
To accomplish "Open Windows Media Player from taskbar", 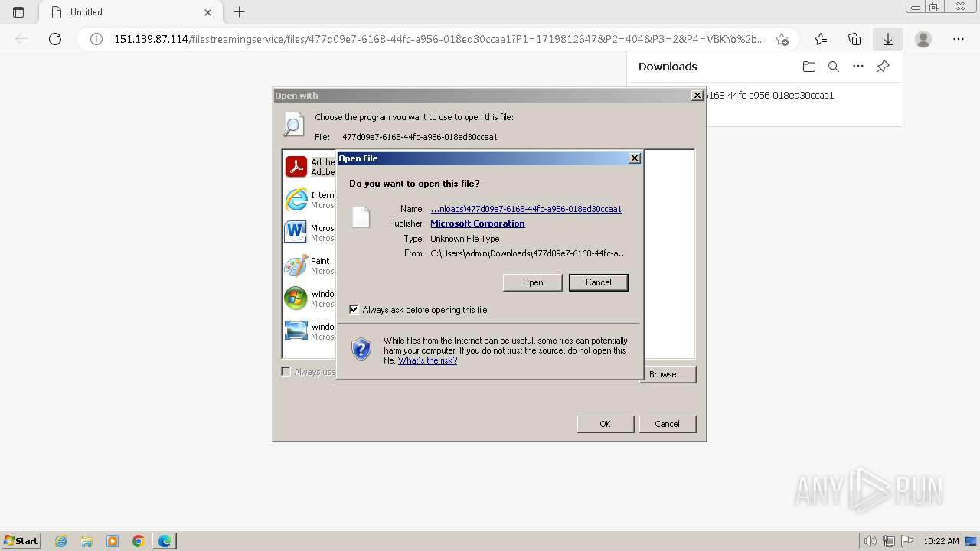I will point(113,541).
